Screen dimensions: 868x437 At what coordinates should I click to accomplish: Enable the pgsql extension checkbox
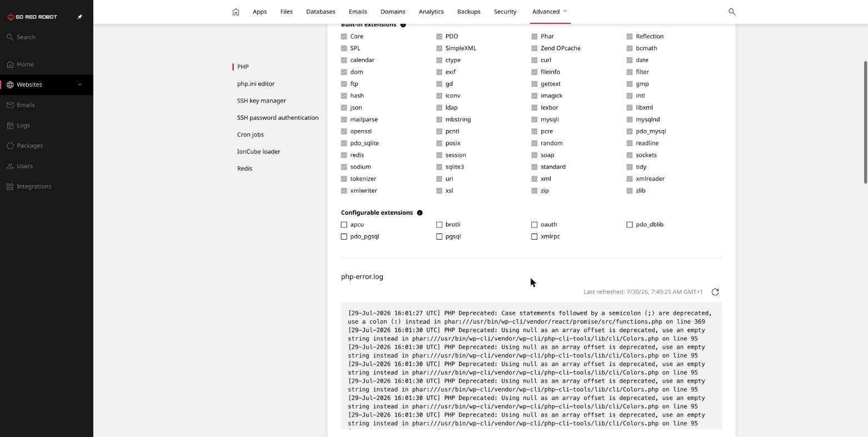[x=439, y=236]
